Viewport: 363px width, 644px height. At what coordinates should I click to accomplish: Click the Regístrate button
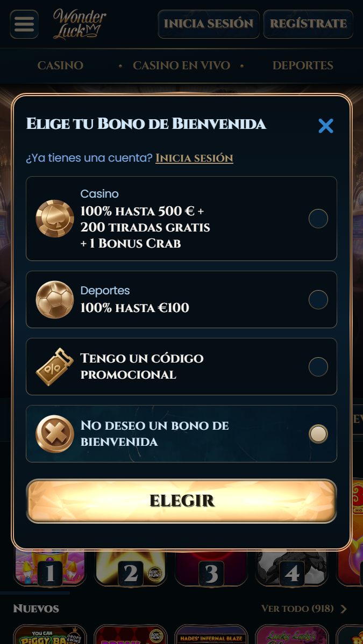coord(308,24)
